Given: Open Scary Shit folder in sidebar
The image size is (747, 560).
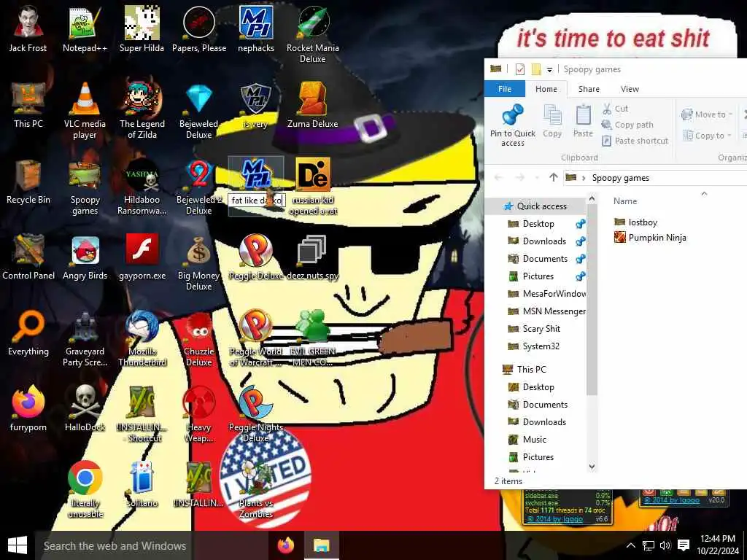Looking at the screenshot, I should (541, 329).
